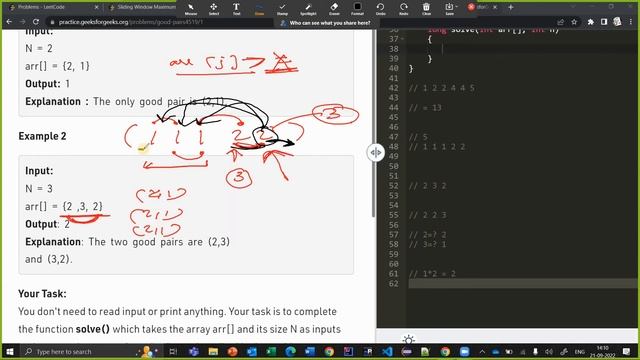Image resolution: width=640 pixels, height=360 pixels.
Task: Go forward in browser history
Action: click(x=22, y=22)
